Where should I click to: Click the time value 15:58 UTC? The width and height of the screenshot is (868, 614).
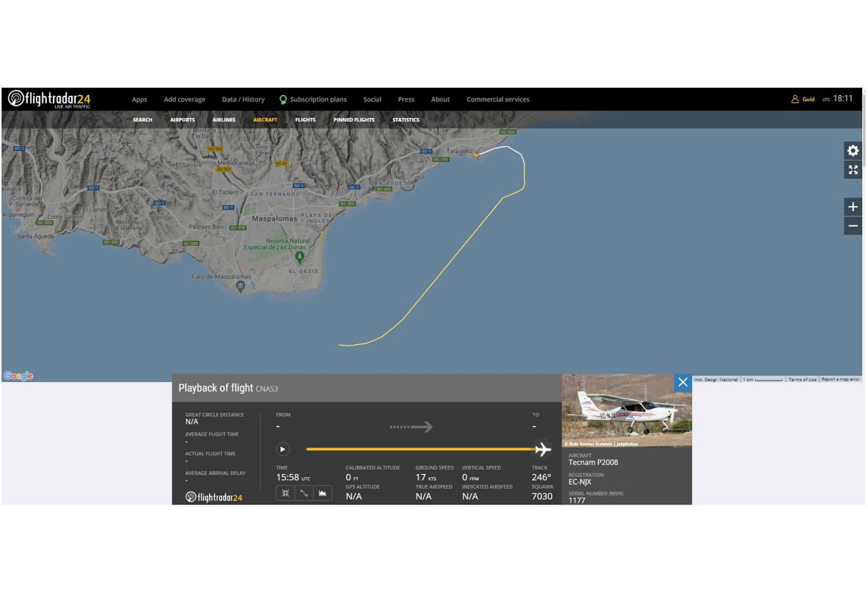pos(293,477)
